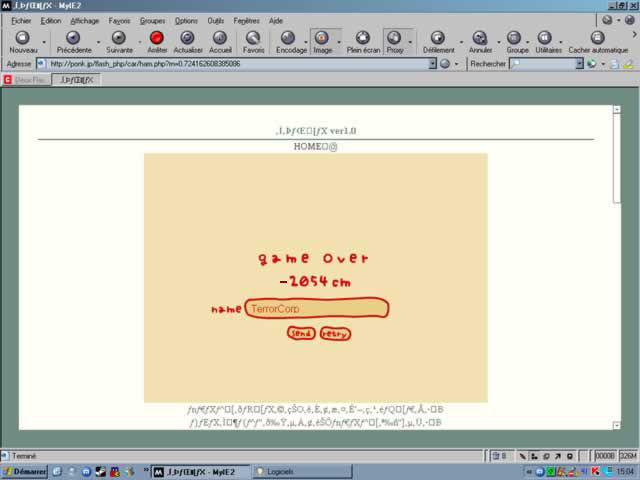Toggle the Image loading button

point(322,39)
